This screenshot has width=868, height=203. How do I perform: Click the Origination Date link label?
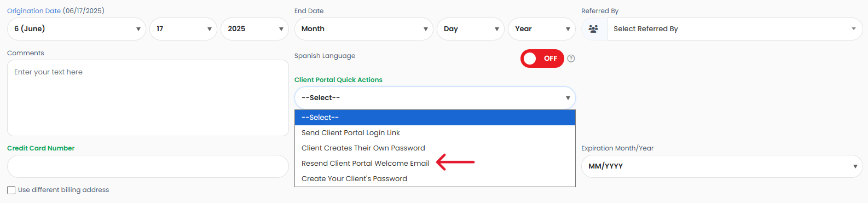click(x=34, y=11)
